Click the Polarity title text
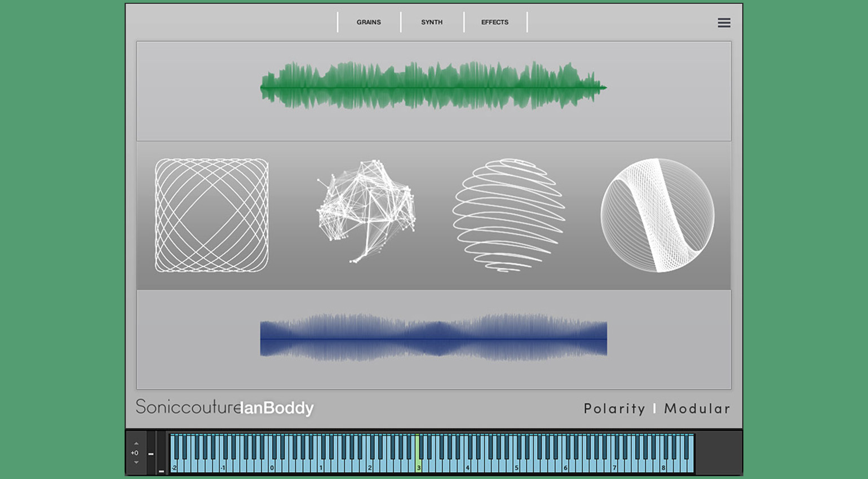This screenshot has height=479, width=868. (x=614, y=409)
